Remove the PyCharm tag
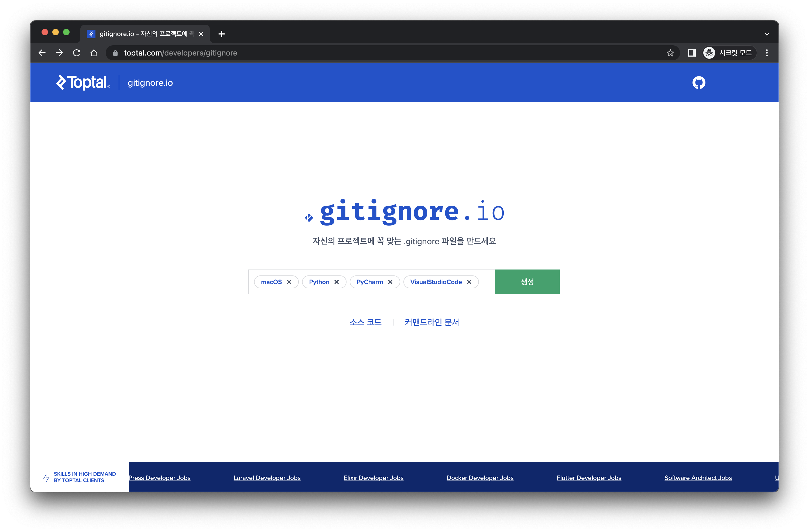The width and height of the screenshot is (809, 532). [390, 282]
